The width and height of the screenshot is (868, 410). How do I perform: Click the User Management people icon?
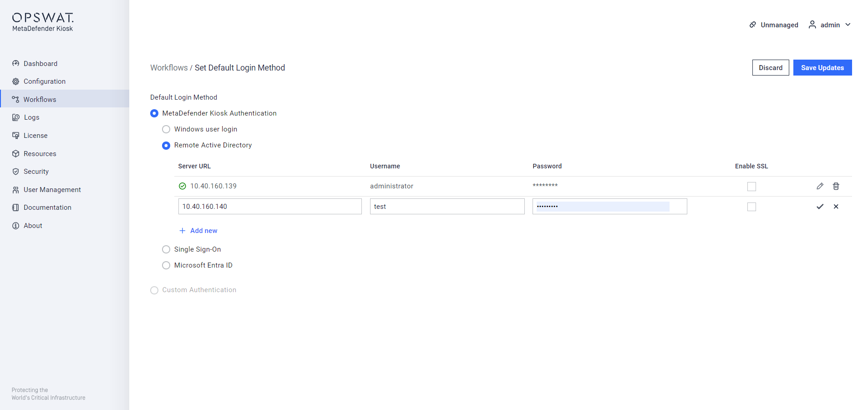click(x=15, y=190)
